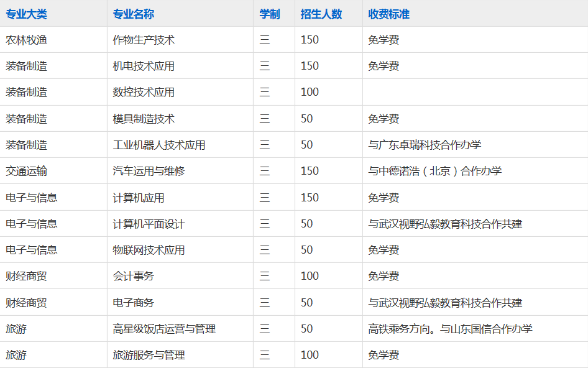
Task: Click enrollment number 50 for 模具制造技术
Action: (307, 119)
